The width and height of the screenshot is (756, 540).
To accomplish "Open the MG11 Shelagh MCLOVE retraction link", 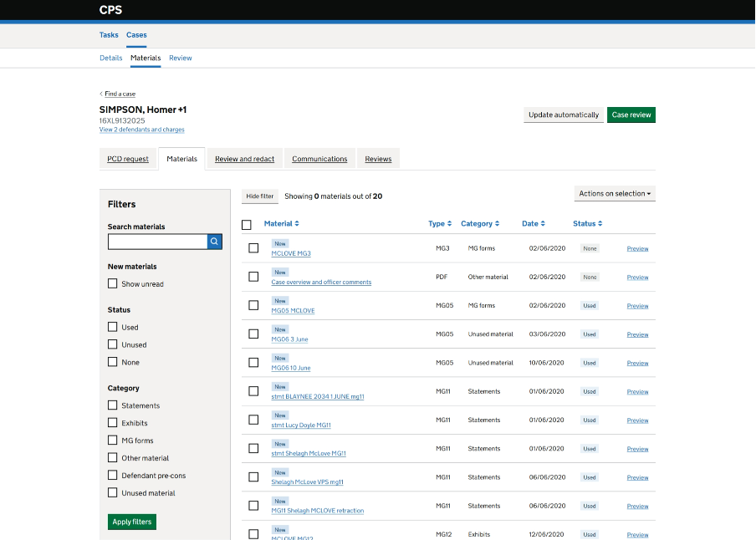I will (317, 511).
